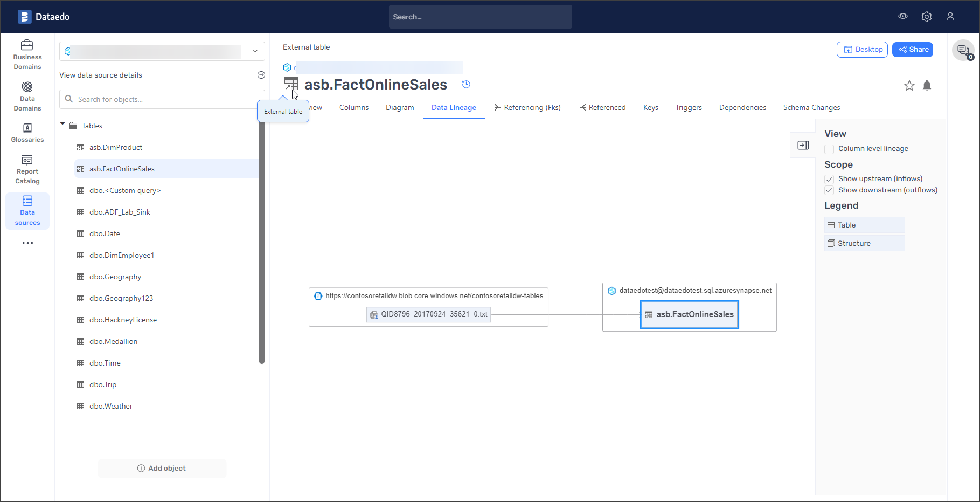Image resolution: width=980 pixels, height=502 pixels.
Task: Switch to the Columns tab
Action: pyautogui.click(x=354, y=107)
